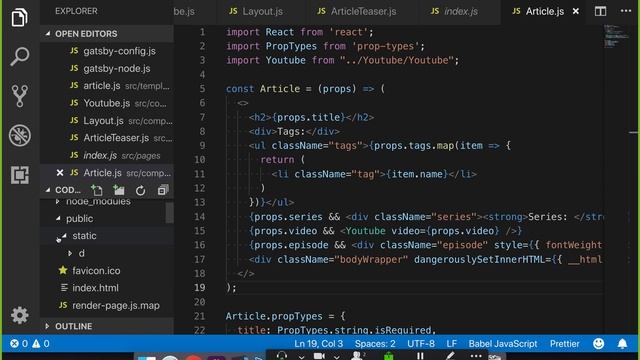The image size is (640, 360).
Task: Click the warnings count in status bar
Action: 41,344
